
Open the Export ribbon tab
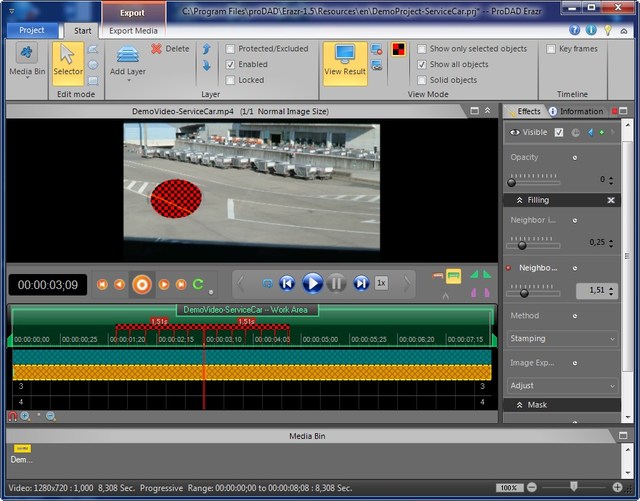tap(132, 14)
